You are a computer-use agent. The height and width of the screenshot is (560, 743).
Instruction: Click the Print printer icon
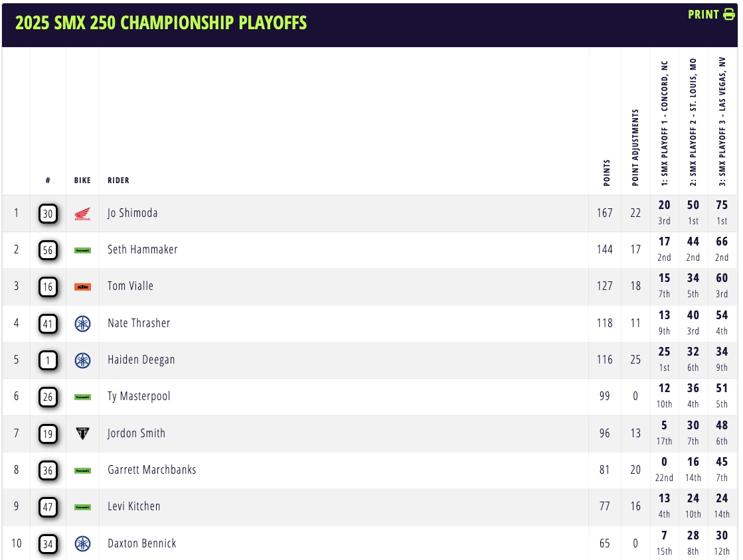click(x=729, y=15)
